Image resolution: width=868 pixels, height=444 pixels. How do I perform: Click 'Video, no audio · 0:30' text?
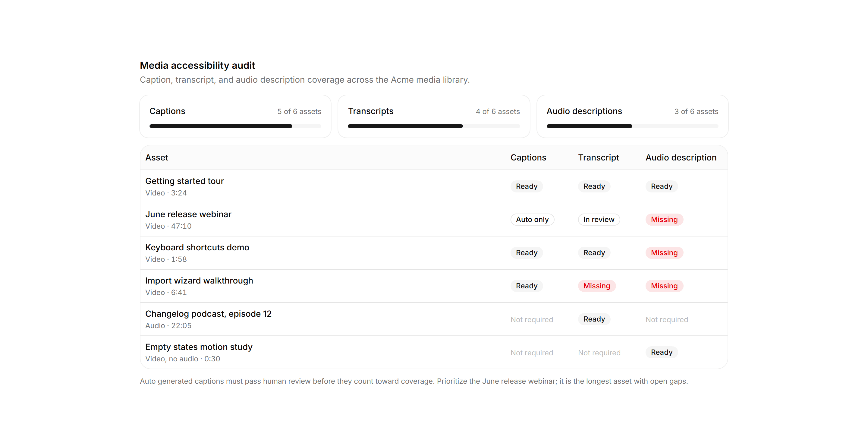click(183, 359)
